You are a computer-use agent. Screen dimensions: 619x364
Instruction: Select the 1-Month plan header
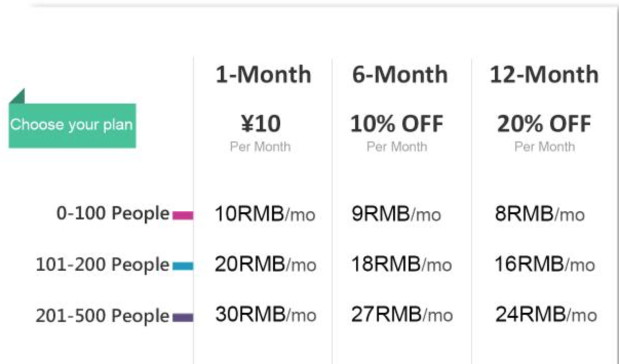pyautogui.click(x=263, y=74)
